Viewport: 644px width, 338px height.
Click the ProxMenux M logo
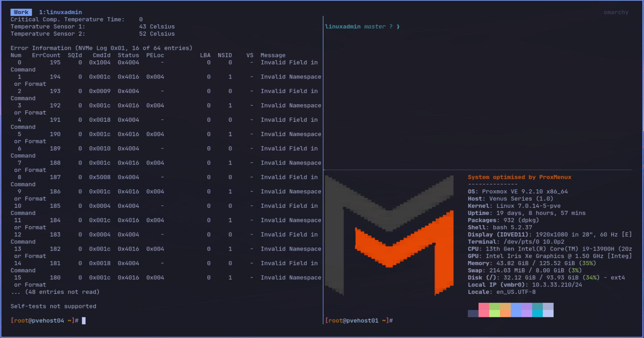(389, 235)
